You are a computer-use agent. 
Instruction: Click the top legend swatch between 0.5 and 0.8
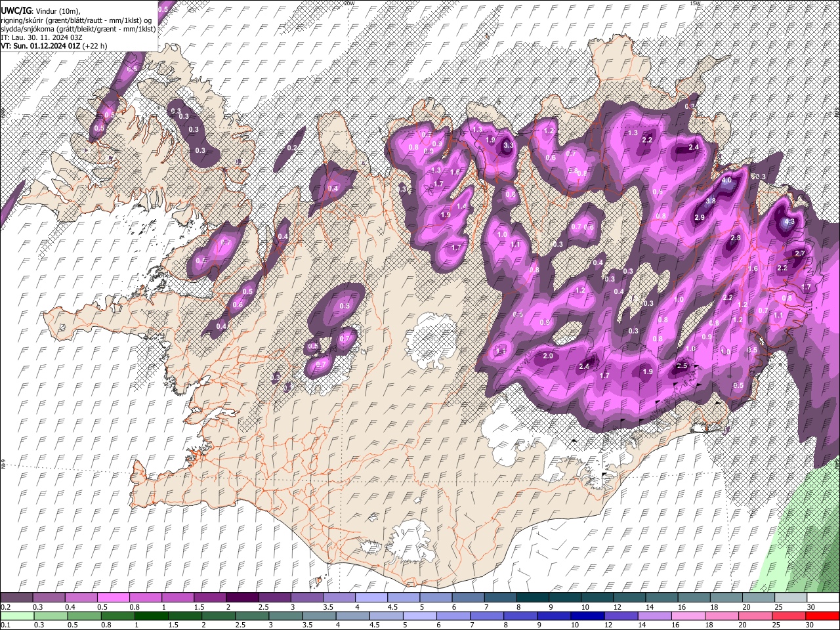(114, 597)
